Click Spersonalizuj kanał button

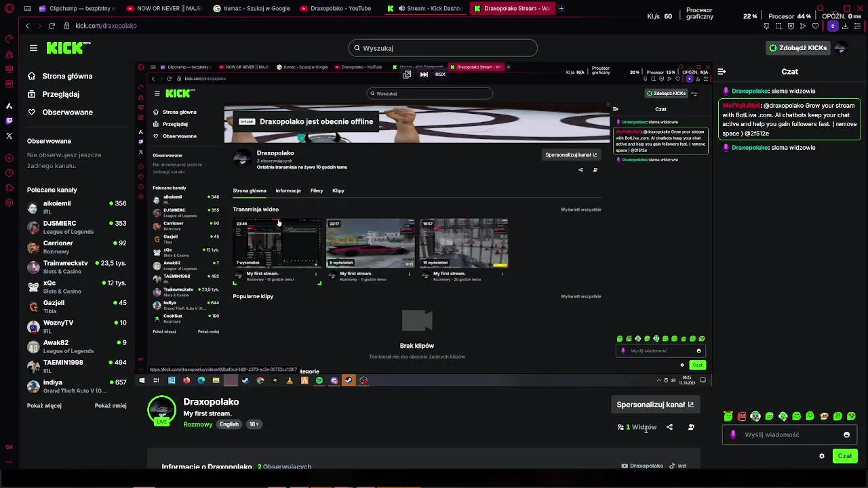655,405
